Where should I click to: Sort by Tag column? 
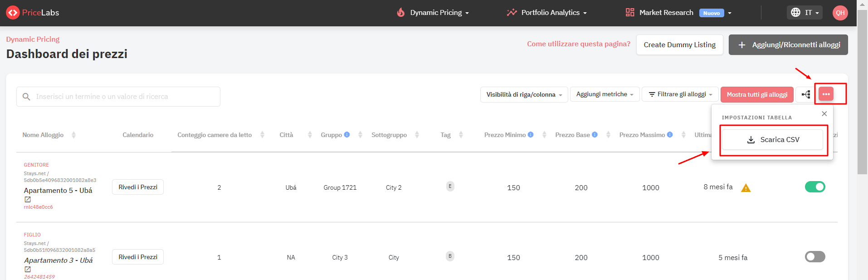461,135
